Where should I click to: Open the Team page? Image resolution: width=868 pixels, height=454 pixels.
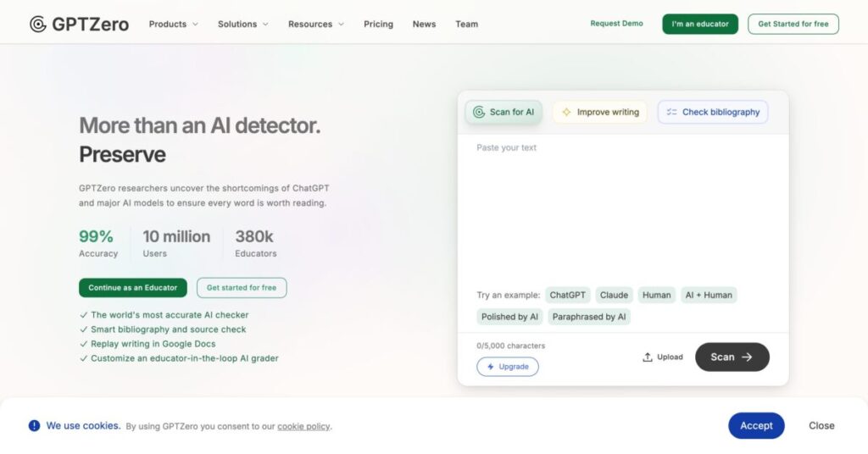tap(467, 25)
